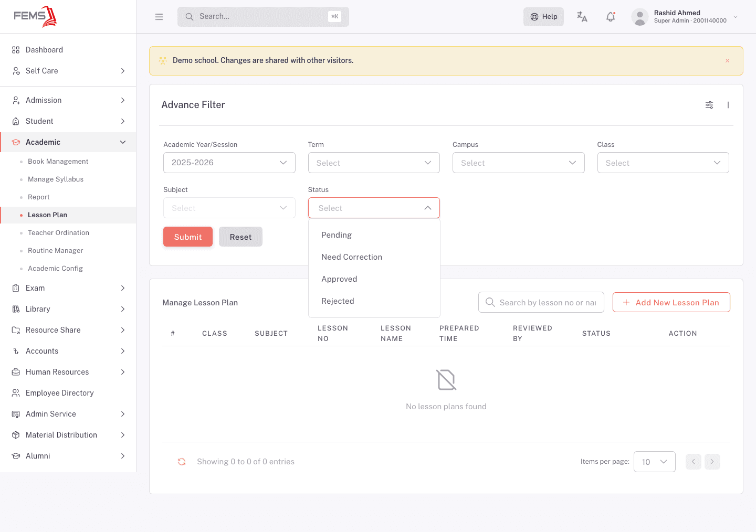Expand the Exam menu
This screenshot has width=756, height=532.
(x=68, y=288)
